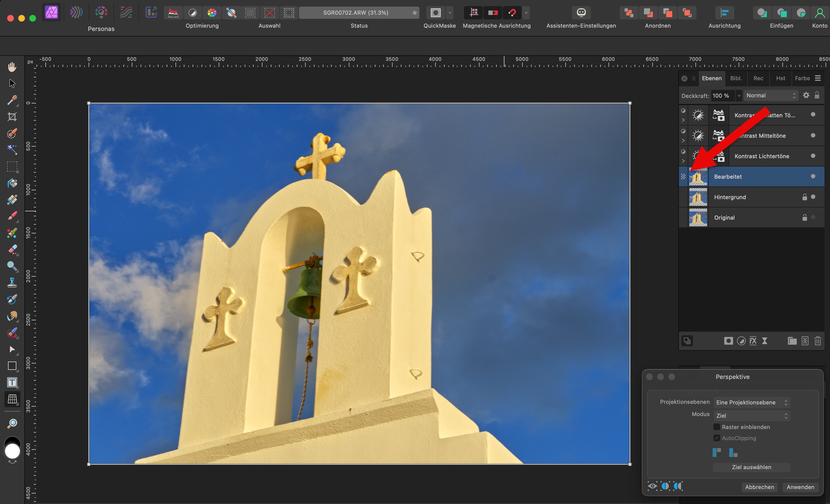Delete layer using the trash icon
830x504 pixels.
[818, 341]
